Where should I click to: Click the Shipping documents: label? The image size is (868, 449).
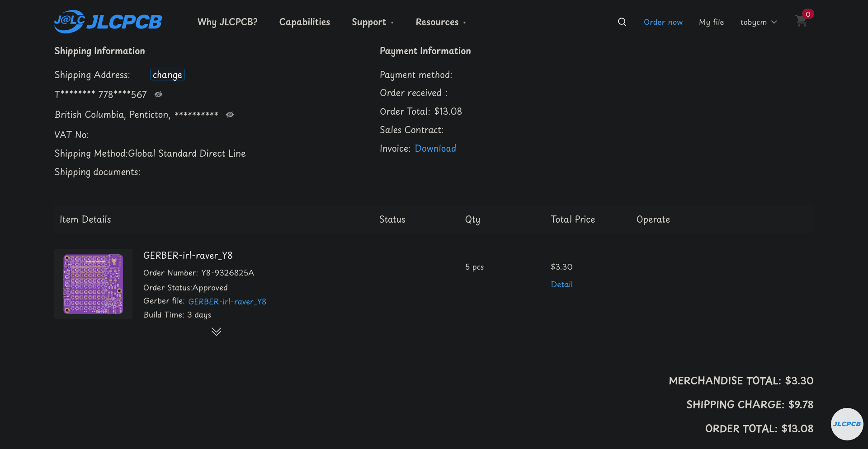[x=97, y=172]
